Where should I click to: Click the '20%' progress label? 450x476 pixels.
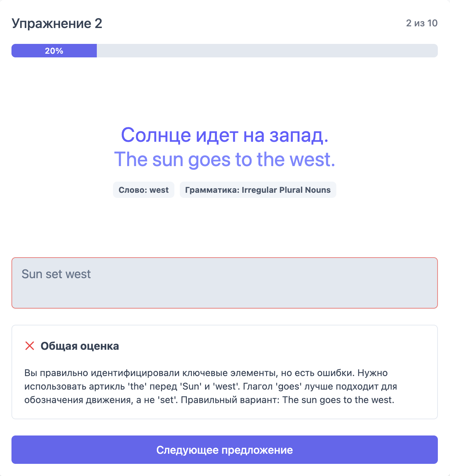54,51
